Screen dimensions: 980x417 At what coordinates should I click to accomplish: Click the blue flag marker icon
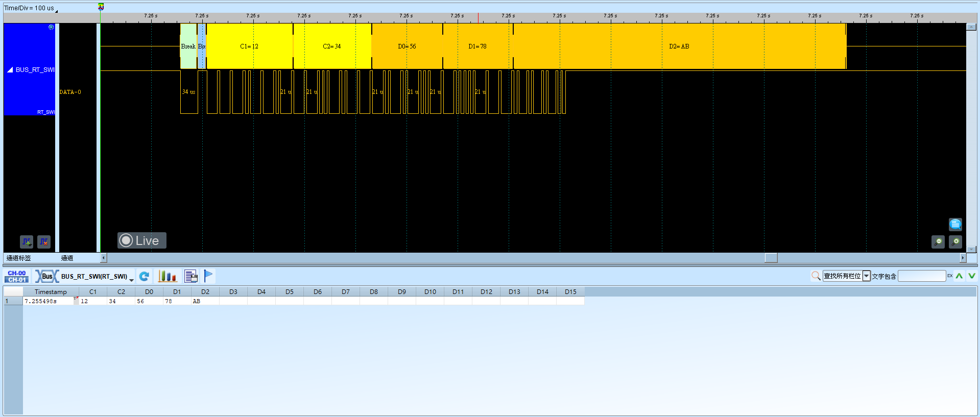(x=208, y=276)
